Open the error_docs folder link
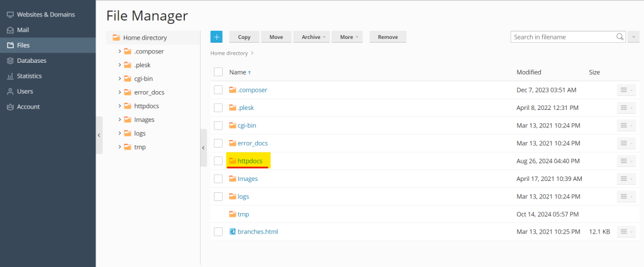This screenshot has width=644, height=267. click(253, 143)
